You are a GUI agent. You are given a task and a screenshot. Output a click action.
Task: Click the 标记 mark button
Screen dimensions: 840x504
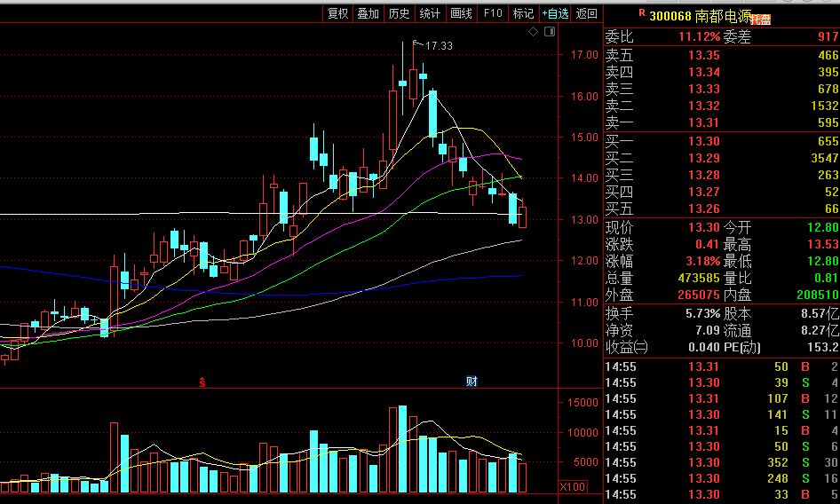pos(523,13)
